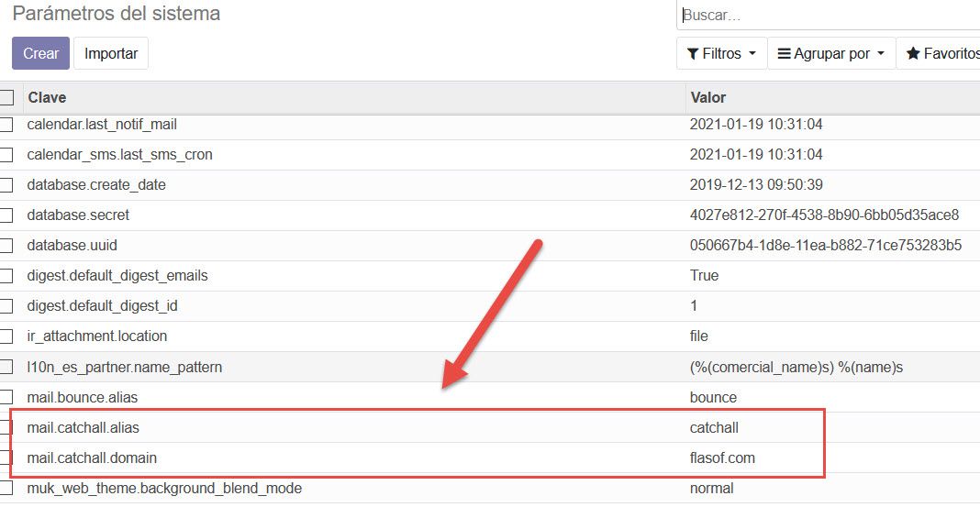The image size is (980, 507).
Task: Click the funnel icon in Filtros
Action: [693, 53]
